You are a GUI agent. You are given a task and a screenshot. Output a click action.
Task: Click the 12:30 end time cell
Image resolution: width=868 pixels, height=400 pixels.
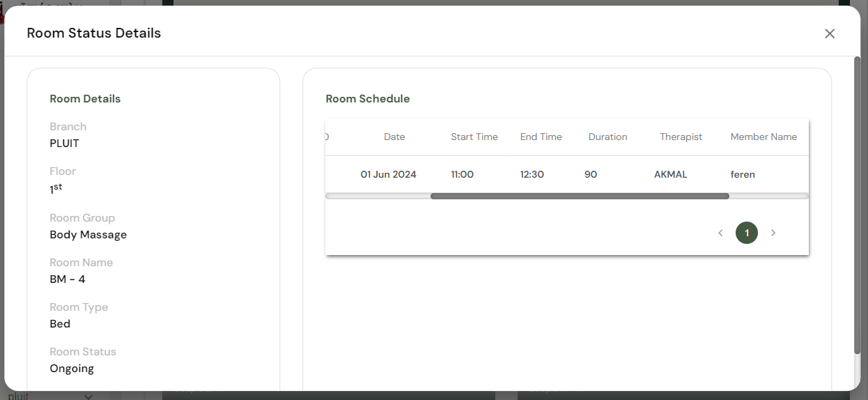532,175
